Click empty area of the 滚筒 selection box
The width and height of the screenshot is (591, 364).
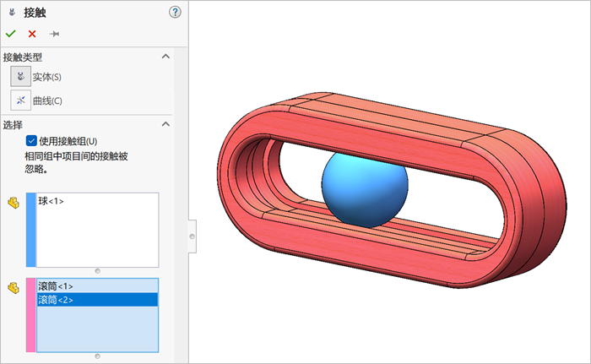pos(97,329)
